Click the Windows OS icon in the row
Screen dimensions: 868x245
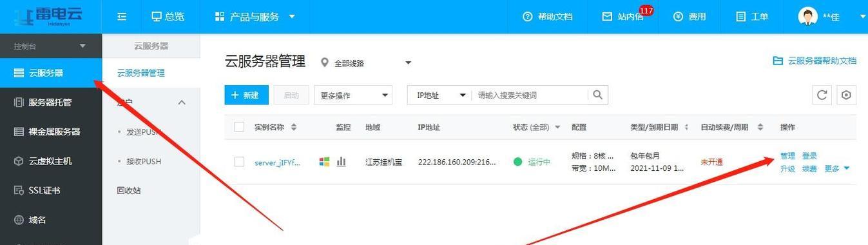pyautogui.click(x=325, y=162)
